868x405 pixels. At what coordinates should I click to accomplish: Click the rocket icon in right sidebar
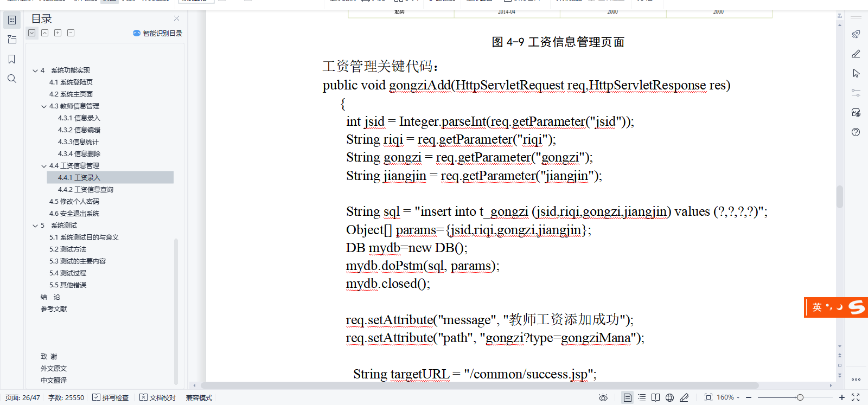(x=856, y=34)
